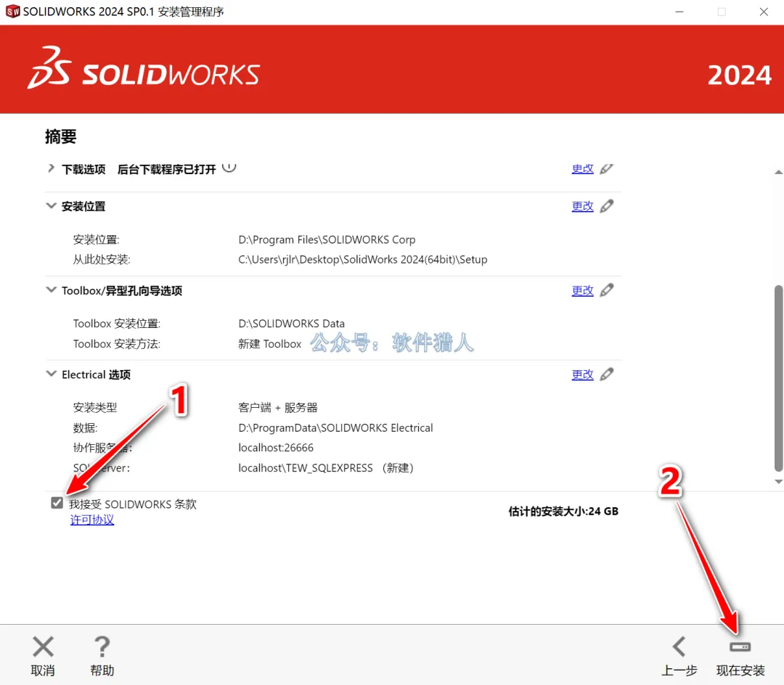Click the pencil icon for 安装位置
This screenshot has width=784, height=685.
click(x=606, y=206)
